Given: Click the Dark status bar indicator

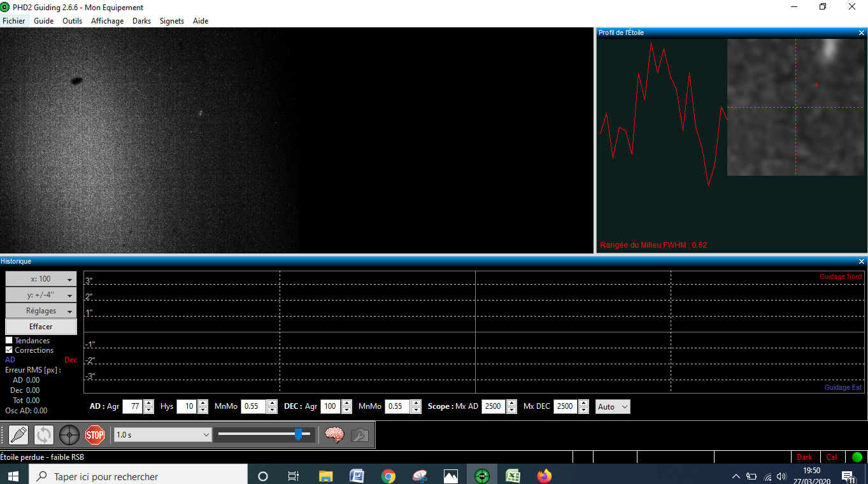Looking at the screenshot, I should pyautogui.click(x=805, y=457).
